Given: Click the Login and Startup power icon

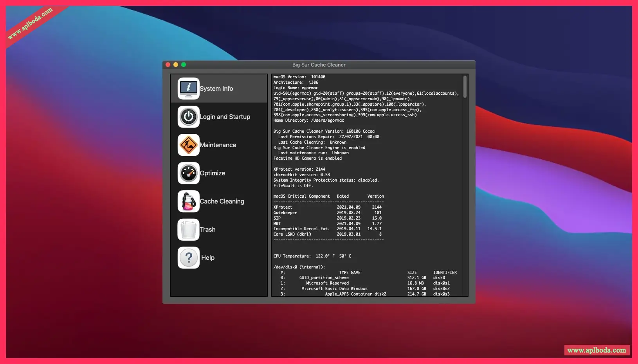Looking at the screenshot, I should click(188, 117).
